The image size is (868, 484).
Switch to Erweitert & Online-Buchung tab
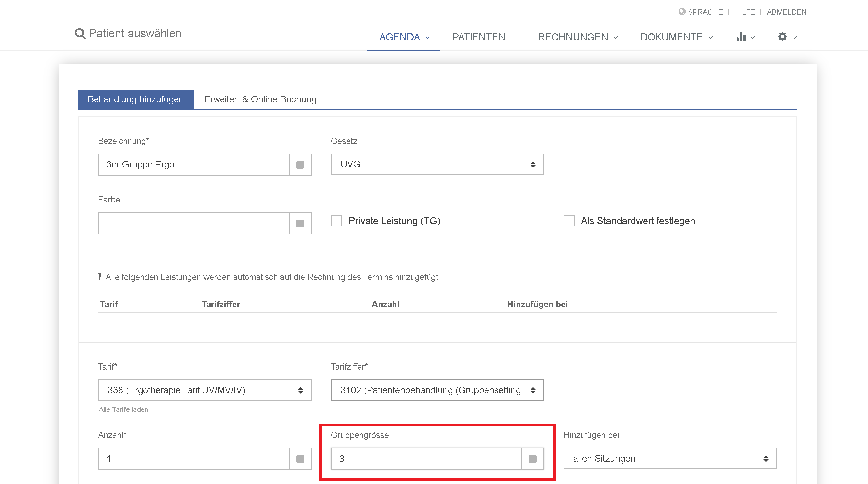(x=260, y=99)
